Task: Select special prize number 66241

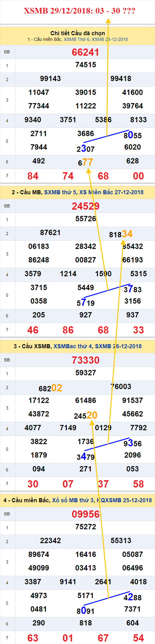Action: click(86, 52)
